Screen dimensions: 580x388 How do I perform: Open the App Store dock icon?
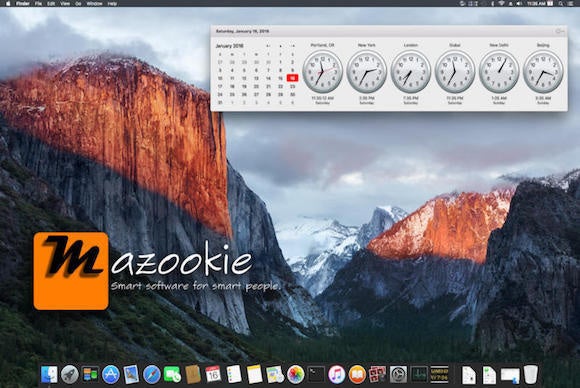[x=111, y=375]
